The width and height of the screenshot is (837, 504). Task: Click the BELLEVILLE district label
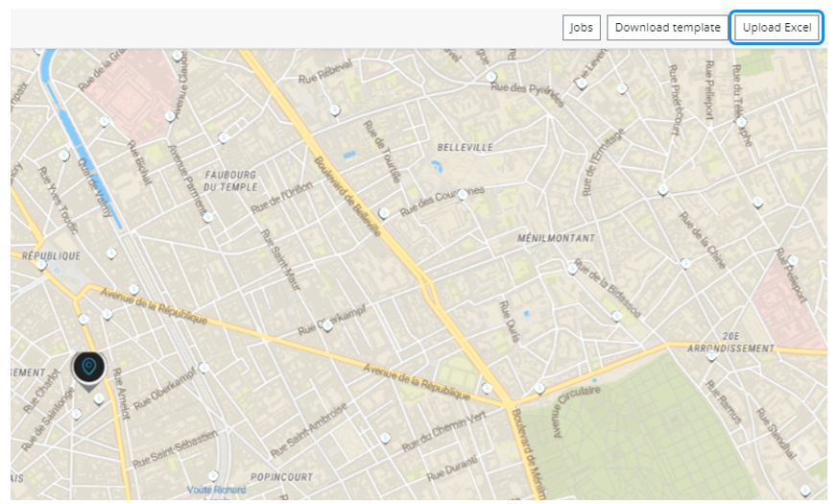click(x=465, y=147)
